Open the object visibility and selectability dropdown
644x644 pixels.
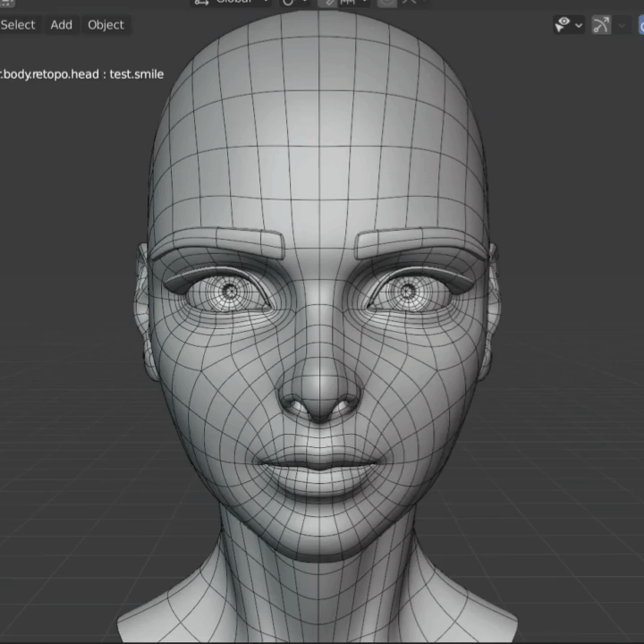tap(569, 25)
